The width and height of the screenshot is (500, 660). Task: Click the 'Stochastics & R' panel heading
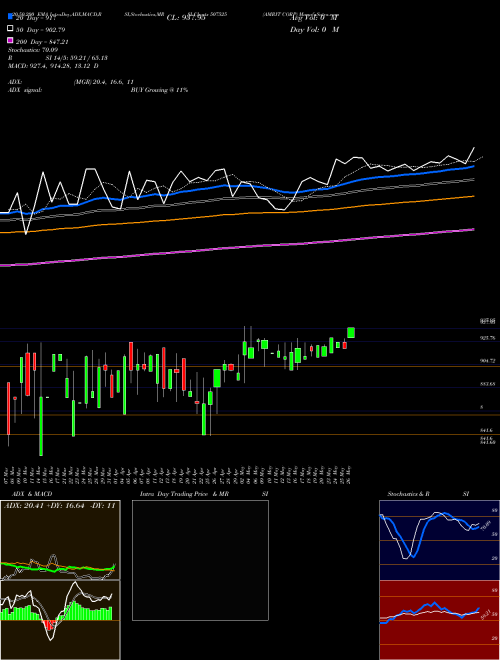pos(409,494)
